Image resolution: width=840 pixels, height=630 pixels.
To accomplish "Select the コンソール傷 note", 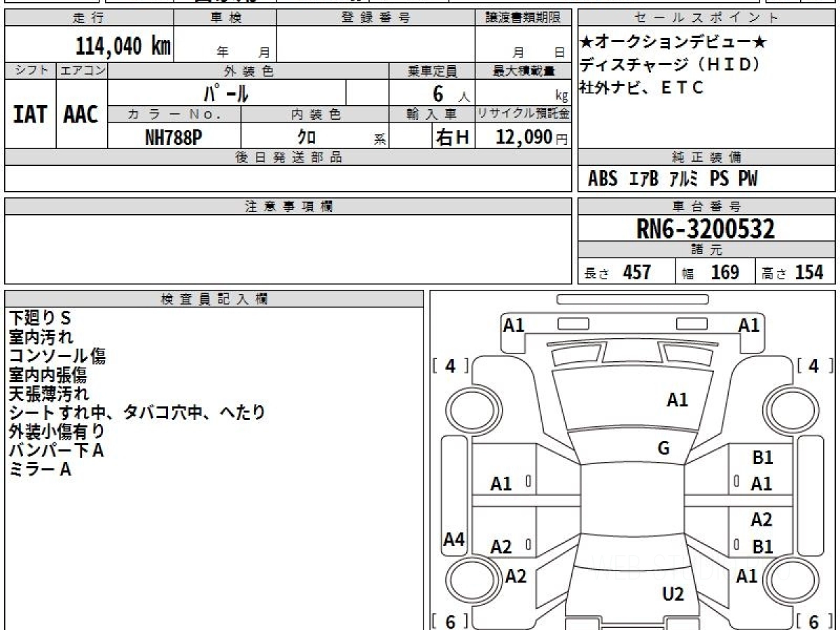I will 57,356.
